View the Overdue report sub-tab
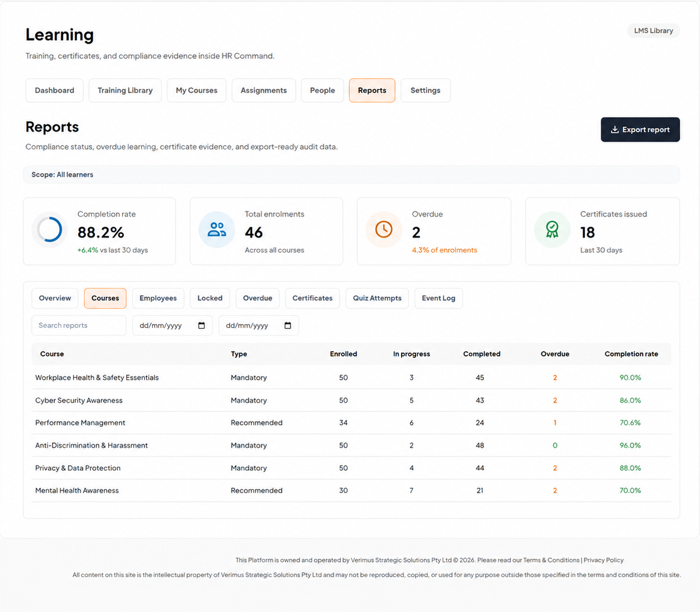The width and height of the screenshot is (700, 612). 257,298
